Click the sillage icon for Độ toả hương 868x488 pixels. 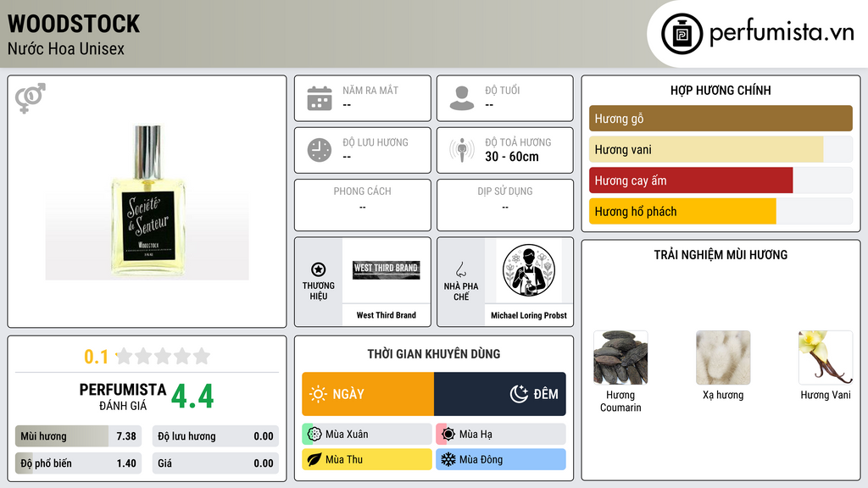462,150
